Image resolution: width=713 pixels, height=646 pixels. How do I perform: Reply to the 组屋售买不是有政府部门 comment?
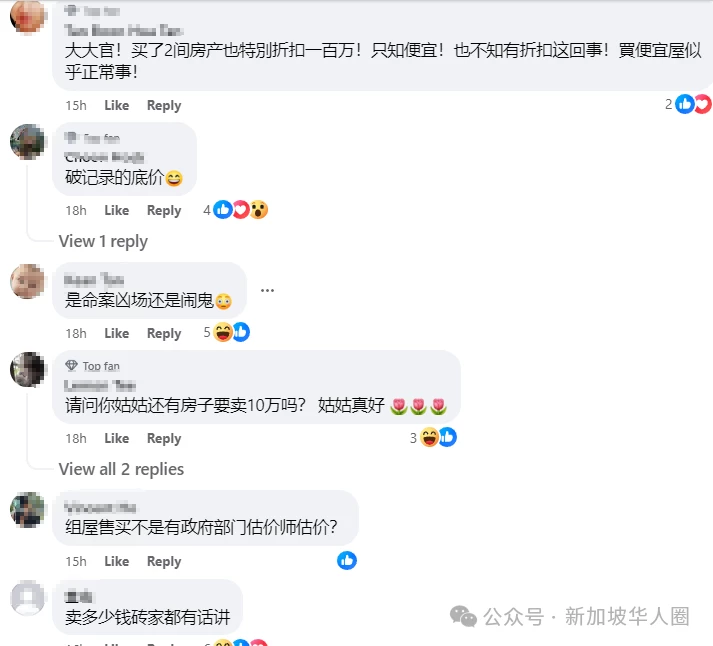[x=164, y=561]
